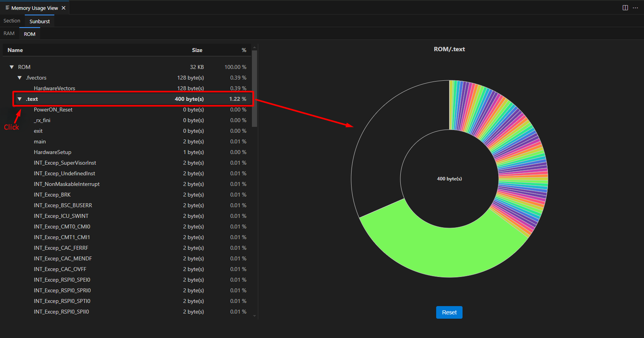Collapse the .text section arrow
Screen dimensions: 644x338
click(20, 99)
